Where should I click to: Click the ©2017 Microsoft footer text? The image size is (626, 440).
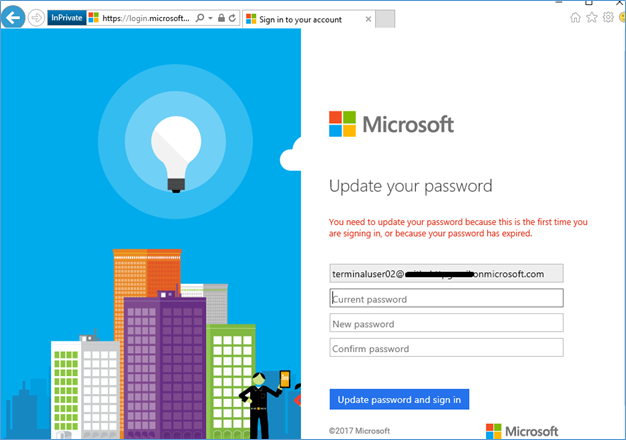tap(359, 431)
